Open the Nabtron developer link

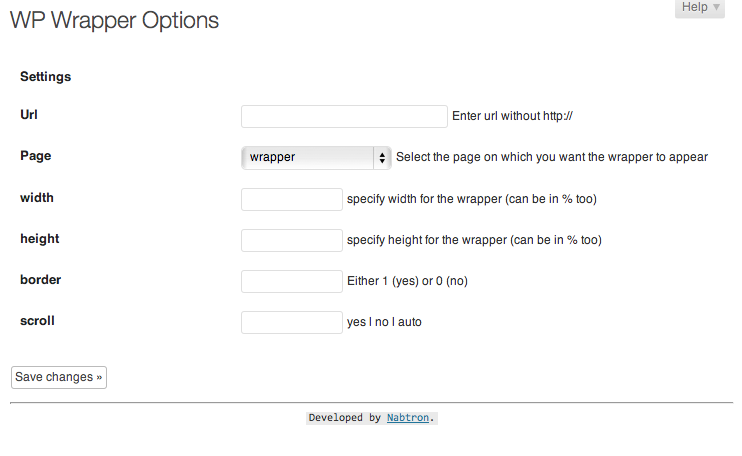[408, 418]
